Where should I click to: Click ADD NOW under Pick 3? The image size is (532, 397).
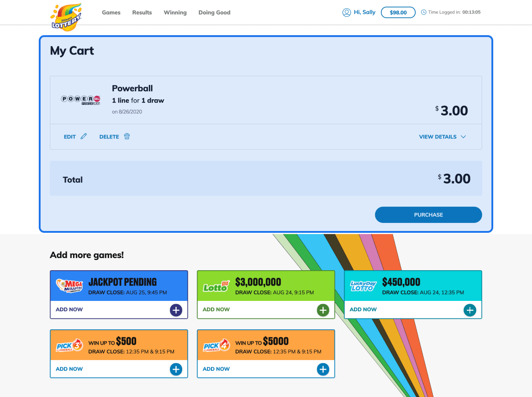pos(69,369)
